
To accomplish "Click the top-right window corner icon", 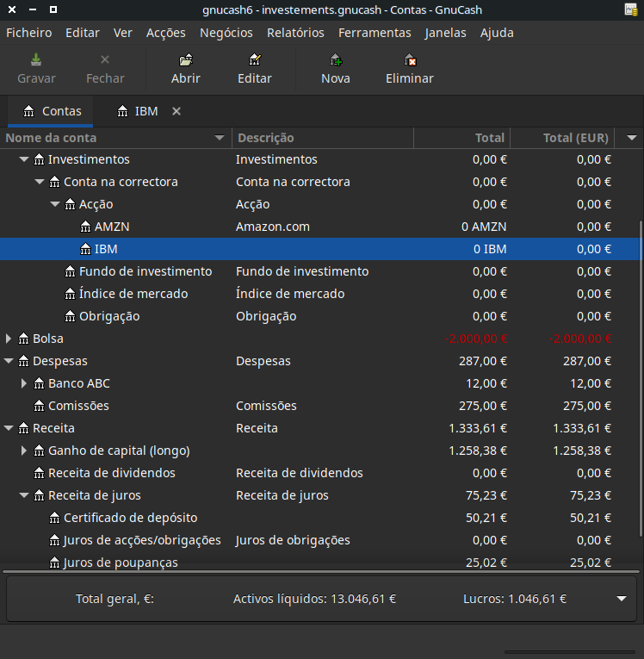I will 631,9.
